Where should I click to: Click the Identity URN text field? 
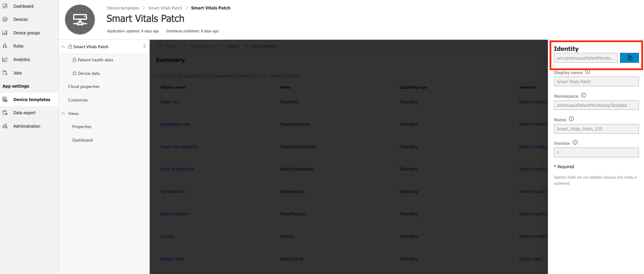pos(586,58)
